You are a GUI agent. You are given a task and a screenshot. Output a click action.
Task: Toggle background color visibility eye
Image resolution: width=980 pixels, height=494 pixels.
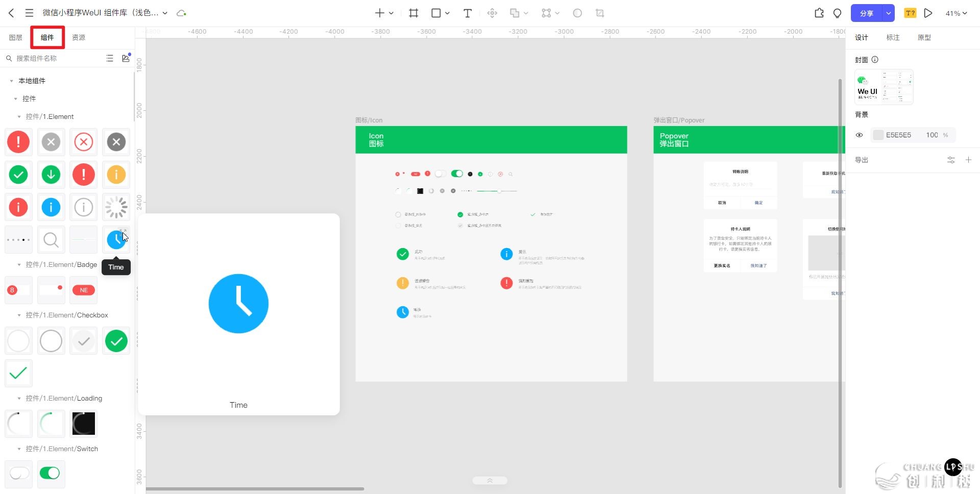pos(860,135)
